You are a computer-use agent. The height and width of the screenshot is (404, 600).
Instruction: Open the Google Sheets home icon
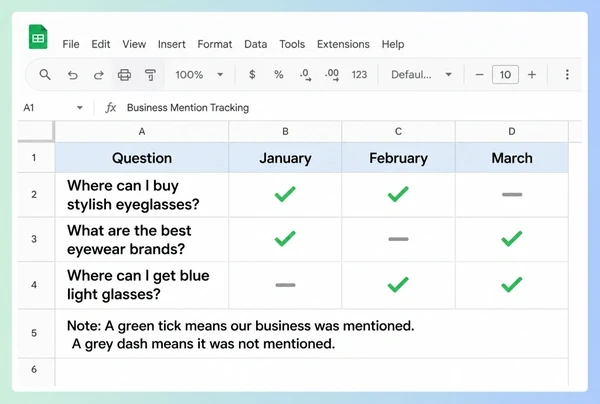[x=38, y=37]
